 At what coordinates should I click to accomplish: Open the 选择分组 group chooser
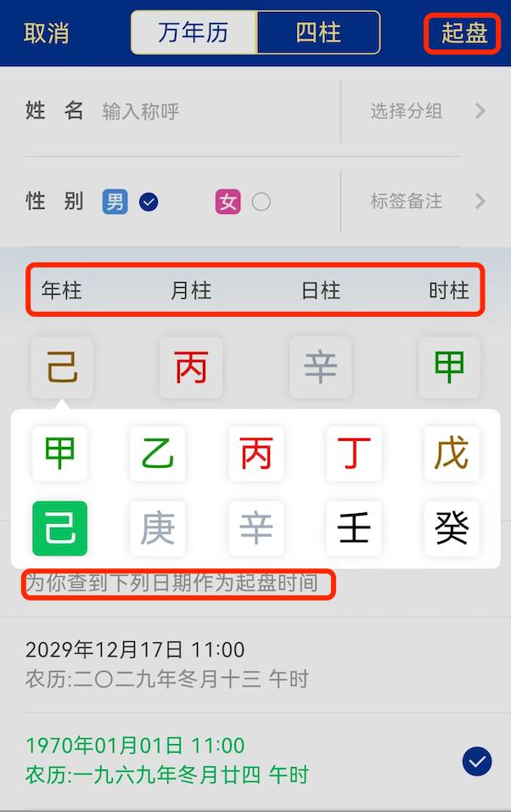(428, 110)
